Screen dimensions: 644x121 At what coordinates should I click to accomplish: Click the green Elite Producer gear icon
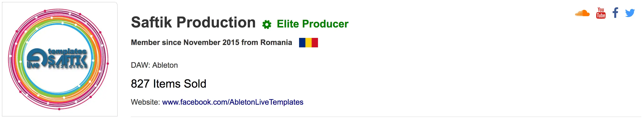[266, 25]
